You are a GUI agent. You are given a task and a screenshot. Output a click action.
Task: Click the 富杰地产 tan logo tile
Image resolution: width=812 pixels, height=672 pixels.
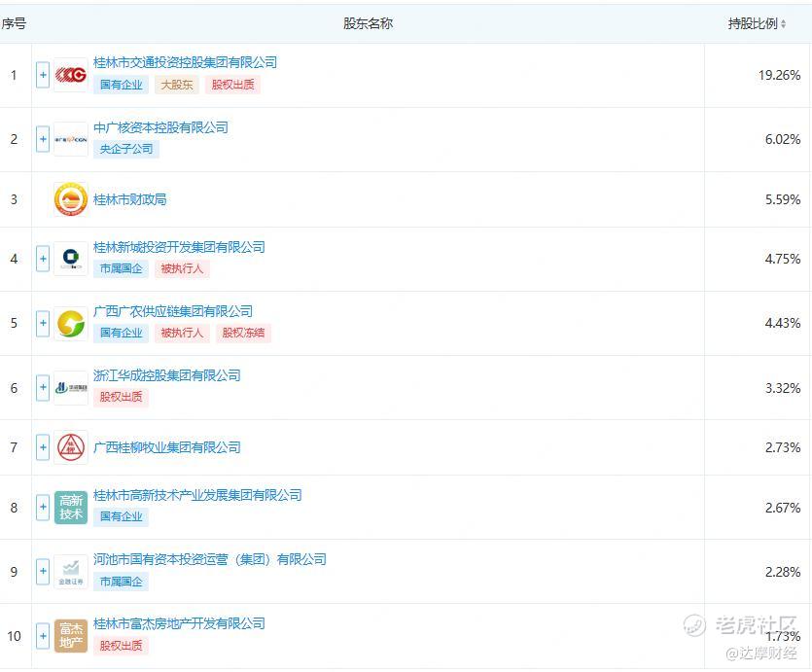coord(71,636)
